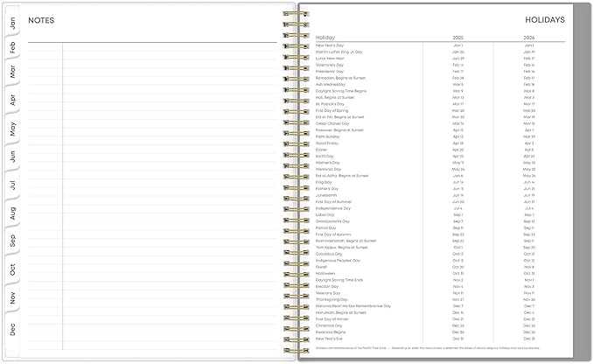The width and height of the screenshot is (594, 364).
Task: Click the HOLIDAYS page title
Action: coord(545,20)
